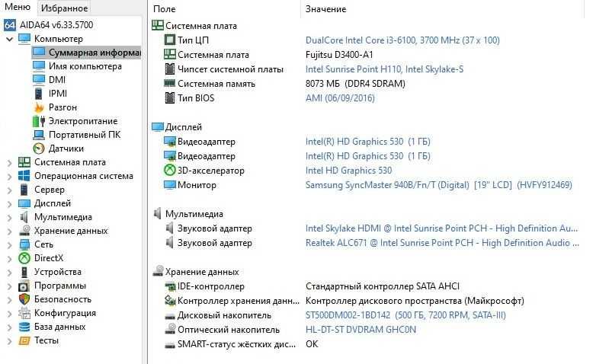The height and width of the screenshot is (364, 596).
Task: Click the Программы icon in sidebar
Action: pyautogui.click(x=24, y=286)
